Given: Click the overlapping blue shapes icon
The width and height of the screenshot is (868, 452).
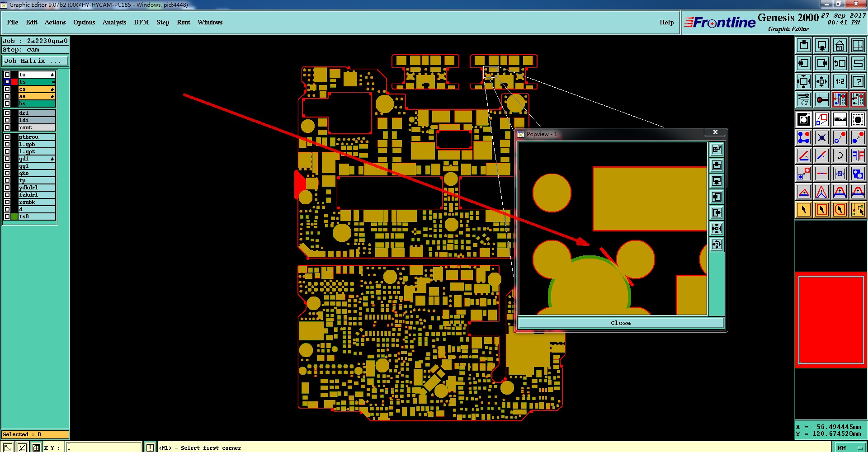Looking at the screenshot, I should (x=858, y=174).
